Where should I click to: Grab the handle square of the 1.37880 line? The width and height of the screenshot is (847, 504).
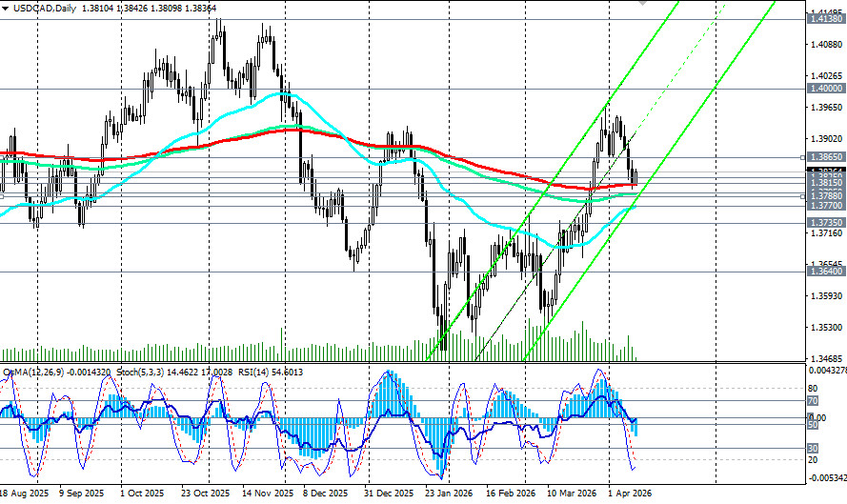click(x=803, y=196)
